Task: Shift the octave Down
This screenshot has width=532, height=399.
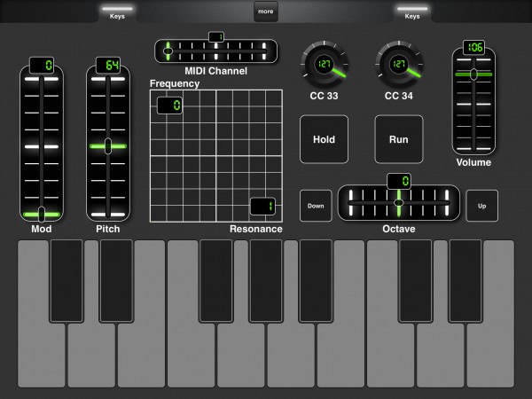Action: [316, 206]
